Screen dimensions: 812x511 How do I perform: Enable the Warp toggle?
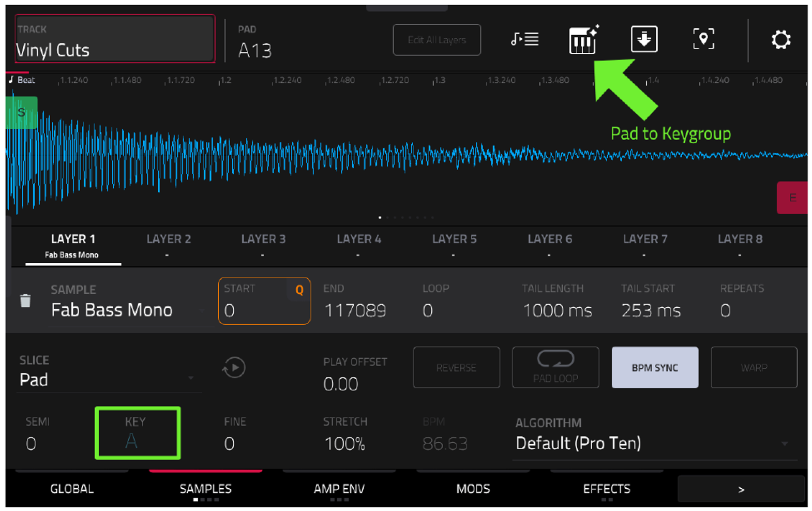click(x=754, y=367)
